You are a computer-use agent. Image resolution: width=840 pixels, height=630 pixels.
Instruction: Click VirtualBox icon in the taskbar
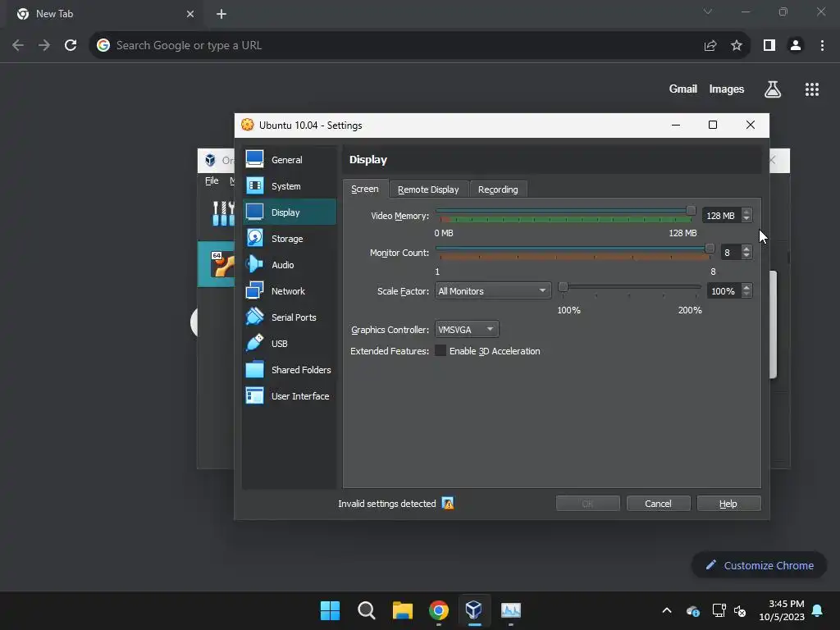tap(474, 609)
